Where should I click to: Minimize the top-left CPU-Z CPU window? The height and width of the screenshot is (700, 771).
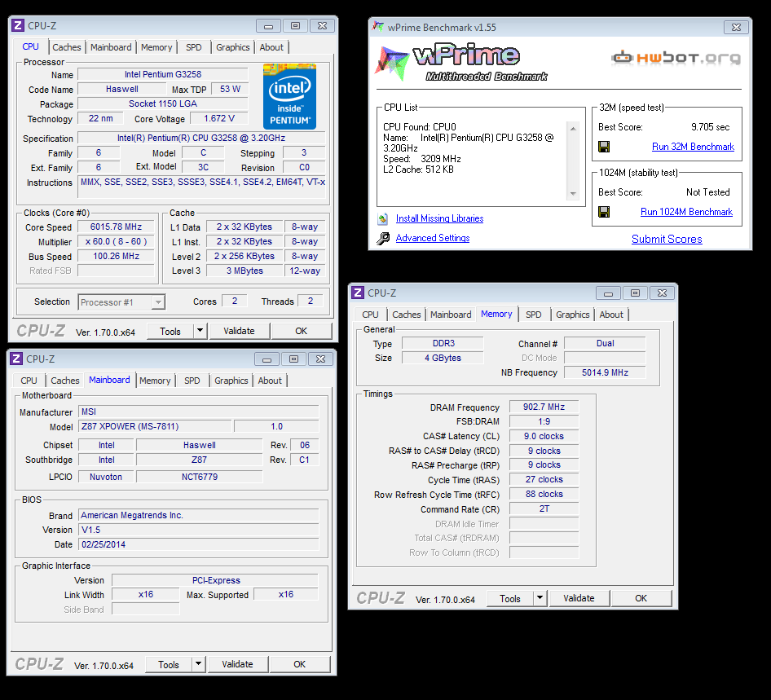point(268,25)
